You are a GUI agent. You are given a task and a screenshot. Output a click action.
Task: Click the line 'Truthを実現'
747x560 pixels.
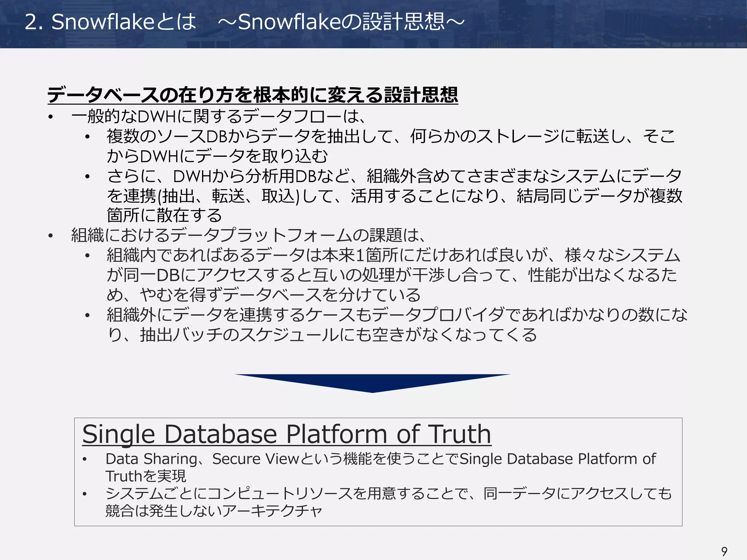(146, 476)
